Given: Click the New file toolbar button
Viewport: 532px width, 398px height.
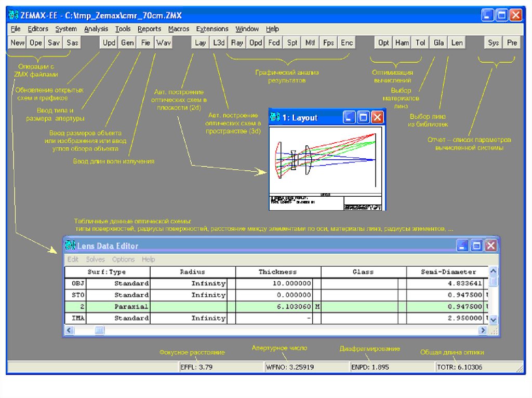Looking at the screenshot, I should (x=17, y=43).
